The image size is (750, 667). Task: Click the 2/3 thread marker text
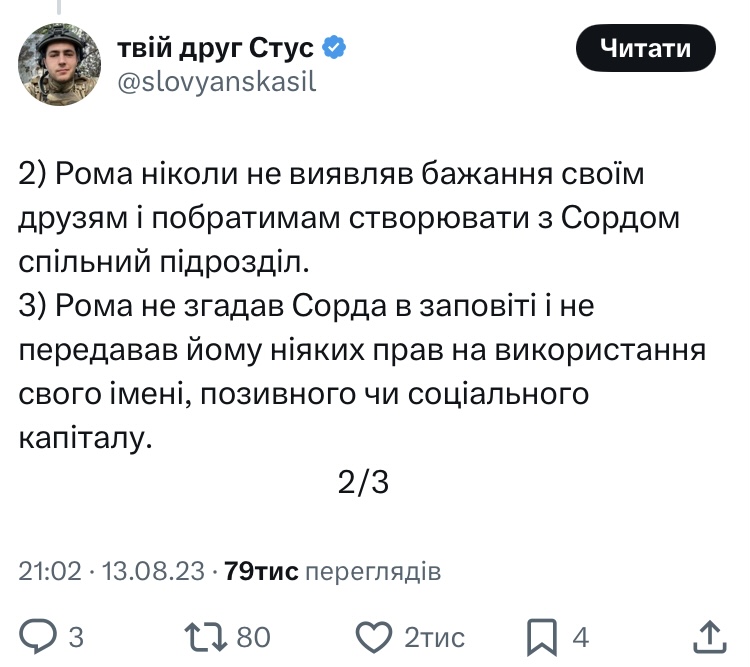click(363, 483)
